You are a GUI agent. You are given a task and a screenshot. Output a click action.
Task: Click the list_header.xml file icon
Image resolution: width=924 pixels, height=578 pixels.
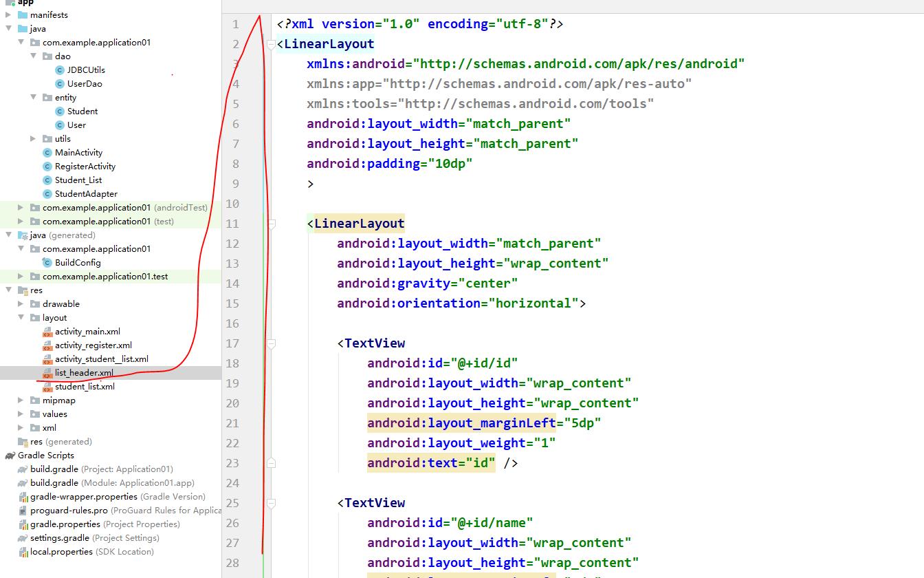pos(47,372)
